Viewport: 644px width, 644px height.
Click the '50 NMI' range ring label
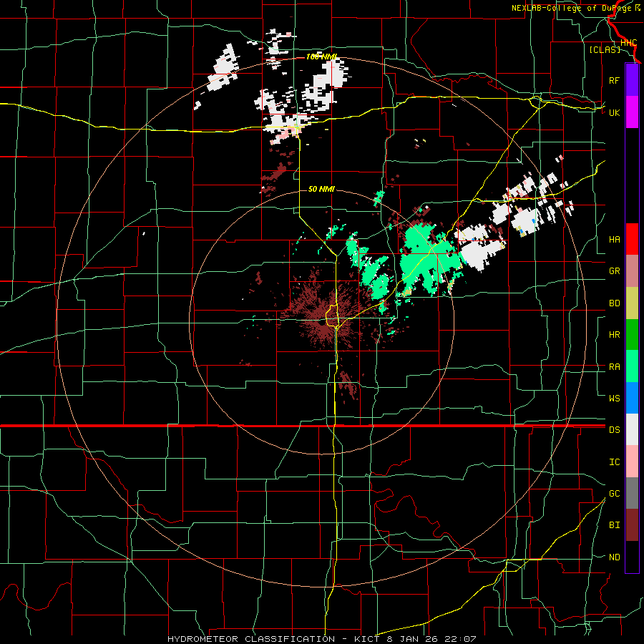click(321, 189)
